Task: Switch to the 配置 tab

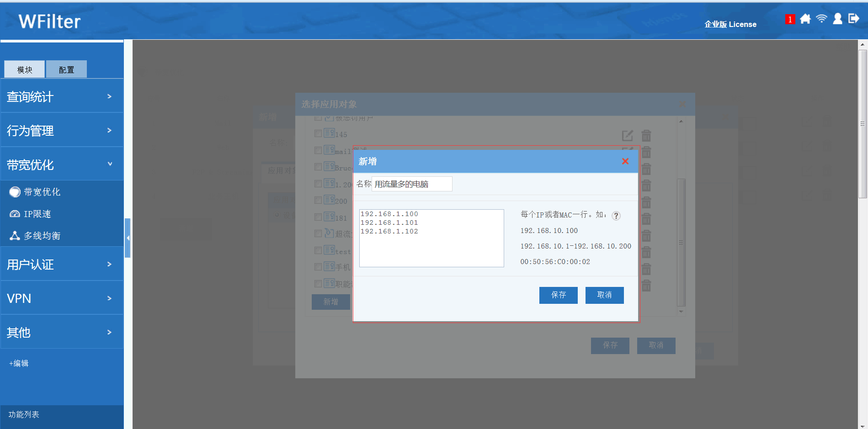Action: 66,69
